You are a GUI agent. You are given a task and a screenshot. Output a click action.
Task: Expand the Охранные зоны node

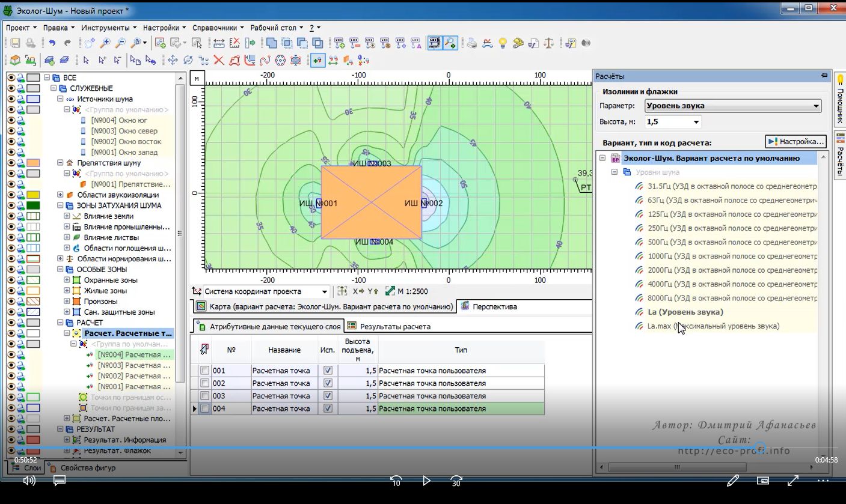[67, 280]
